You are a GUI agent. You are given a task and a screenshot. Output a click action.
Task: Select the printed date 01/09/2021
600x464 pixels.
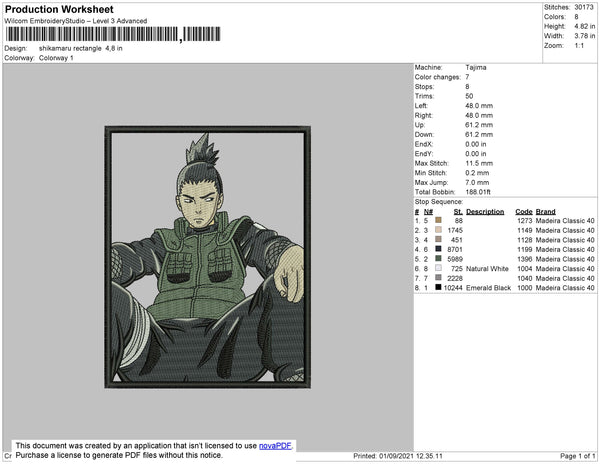pyautogui.click(x=396, y=456)
